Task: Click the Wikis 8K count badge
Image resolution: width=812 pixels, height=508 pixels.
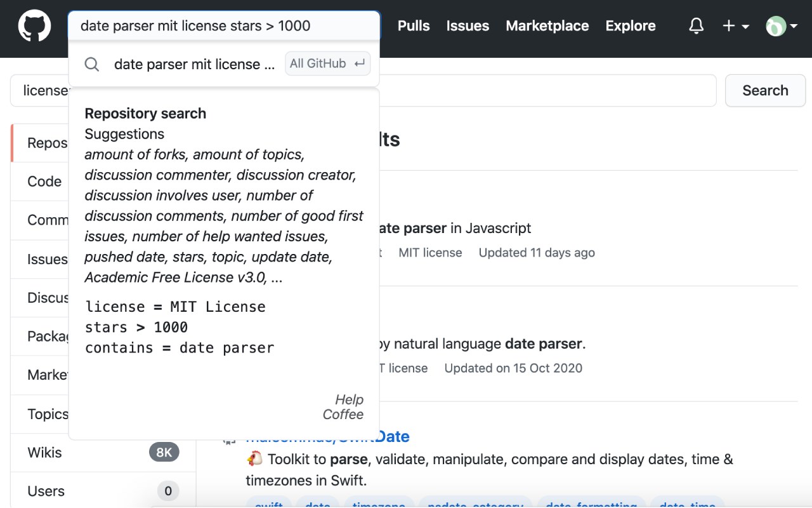Action: [164, 453]
